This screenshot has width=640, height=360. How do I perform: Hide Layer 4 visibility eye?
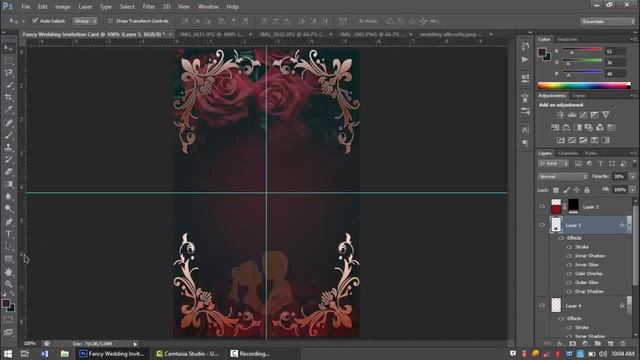542,305
